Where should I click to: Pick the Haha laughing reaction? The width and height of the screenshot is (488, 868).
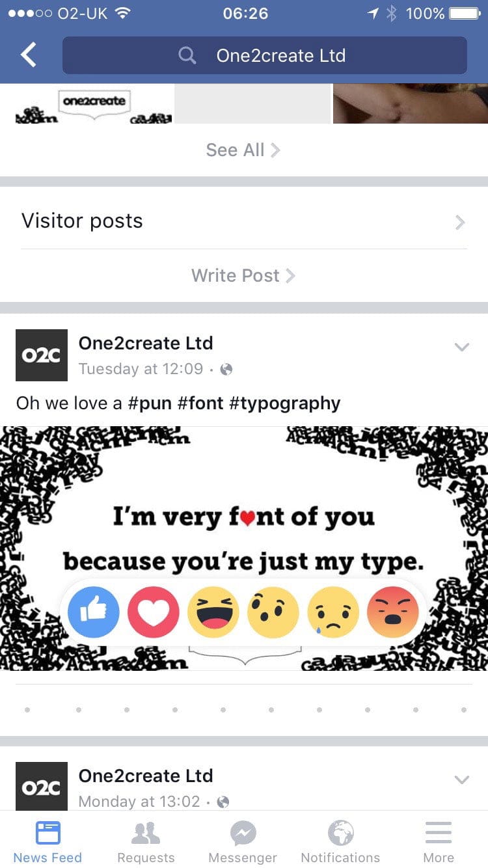(x=213, y=612)
